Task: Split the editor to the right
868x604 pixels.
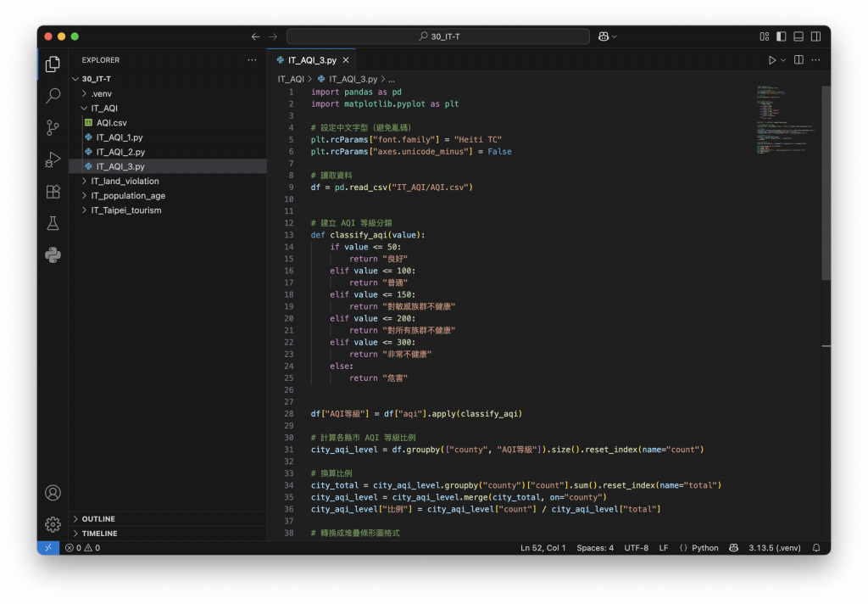Action: pos(798,60)
